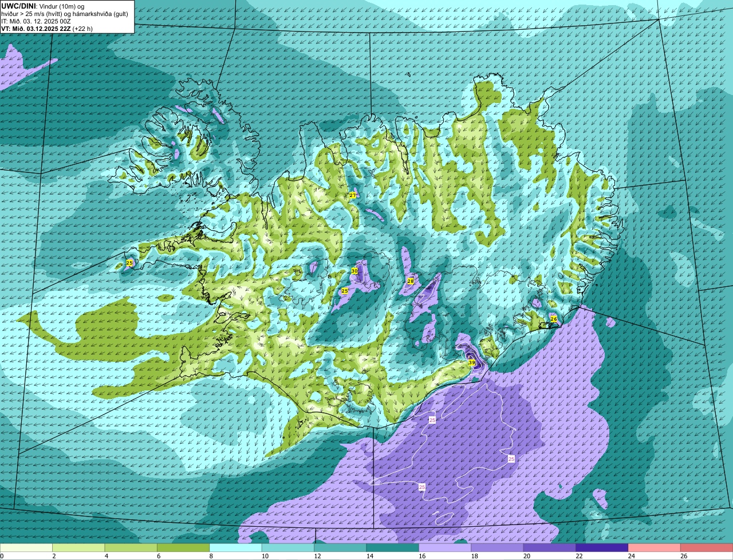The height and width of the screenshot is (560, 733).
Task: Click the 'VT: Mið. 03.12.2025 22Z (+22 h)' line
Action: click(47, 28)
